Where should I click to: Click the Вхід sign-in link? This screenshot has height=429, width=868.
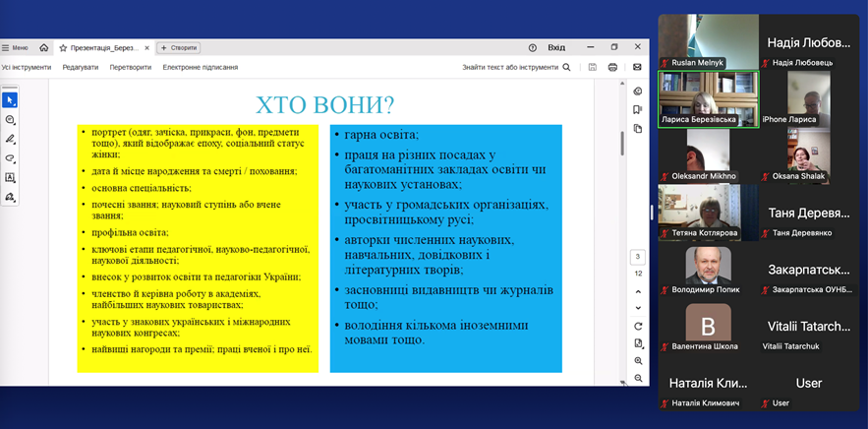point(556,47)
